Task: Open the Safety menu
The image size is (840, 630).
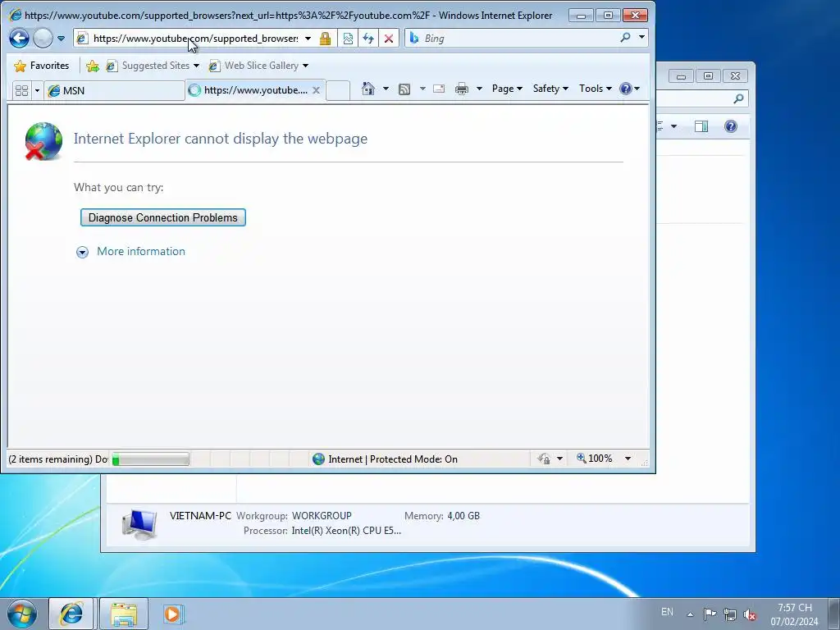Action: tap(550, 89)
